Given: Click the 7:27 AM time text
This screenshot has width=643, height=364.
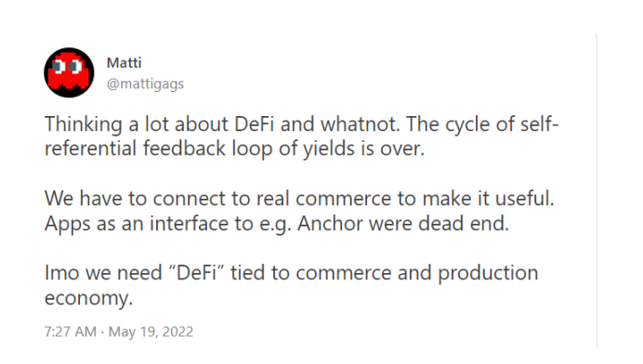Looking at the screenshot, I should 70,331.
